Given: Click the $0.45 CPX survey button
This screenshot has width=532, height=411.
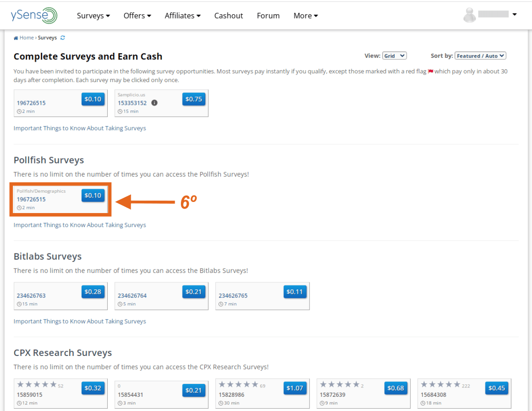Looking at the screenshot, I should [497, 388].
